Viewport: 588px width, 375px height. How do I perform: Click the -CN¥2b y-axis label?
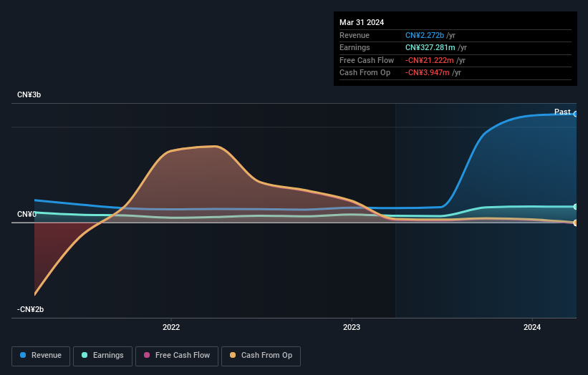coord(30,309)
